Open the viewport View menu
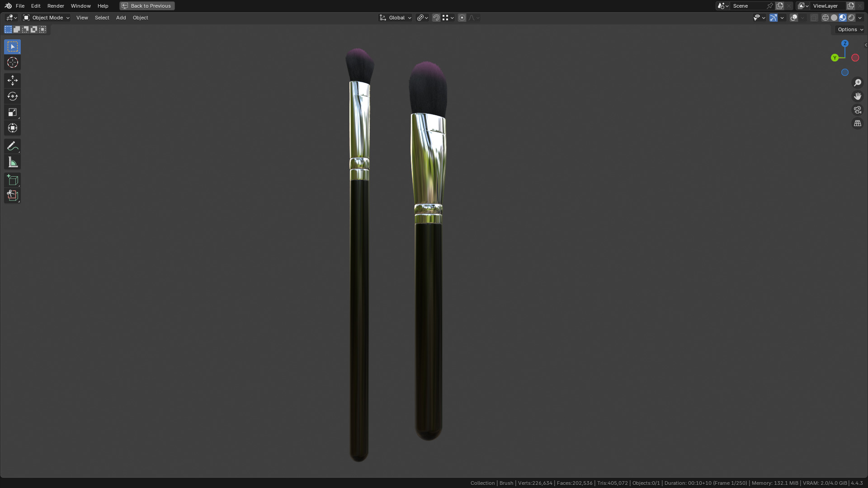 click(82, 18)
